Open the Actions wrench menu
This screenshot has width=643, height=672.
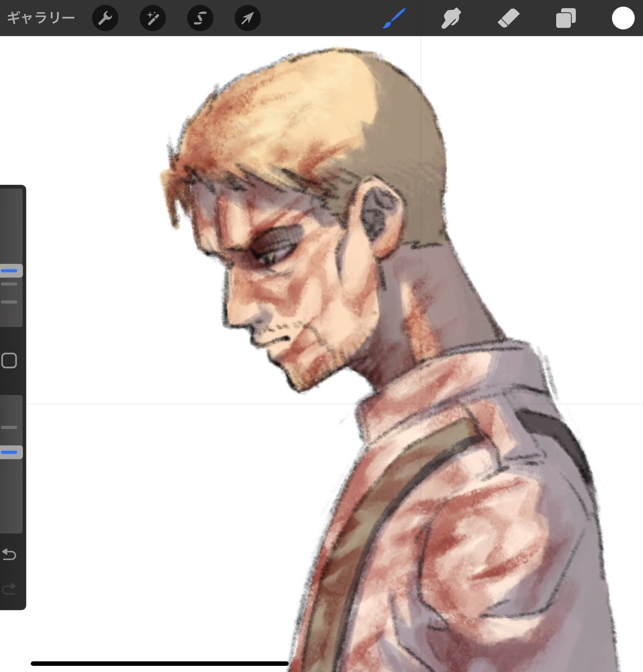coord(105,18)
